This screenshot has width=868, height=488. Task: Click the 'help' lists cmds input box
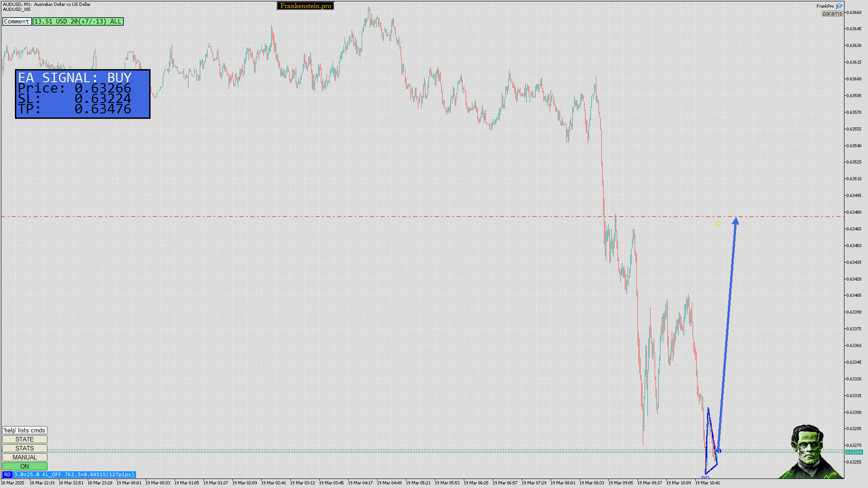pos(24,430)
